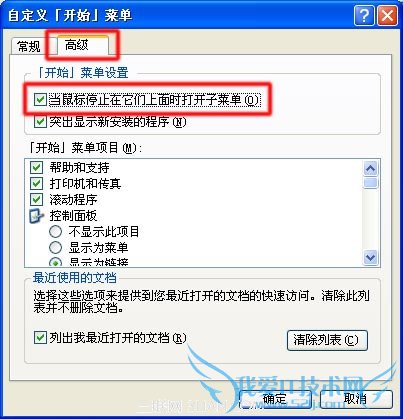Select the 不显示此项目 radio button

click(x=55, y=231)
